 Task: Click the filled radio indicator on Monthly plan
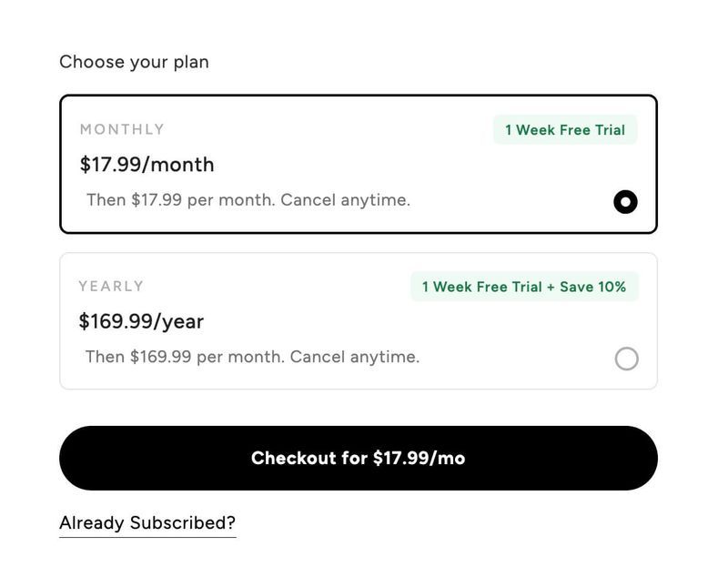624,201
